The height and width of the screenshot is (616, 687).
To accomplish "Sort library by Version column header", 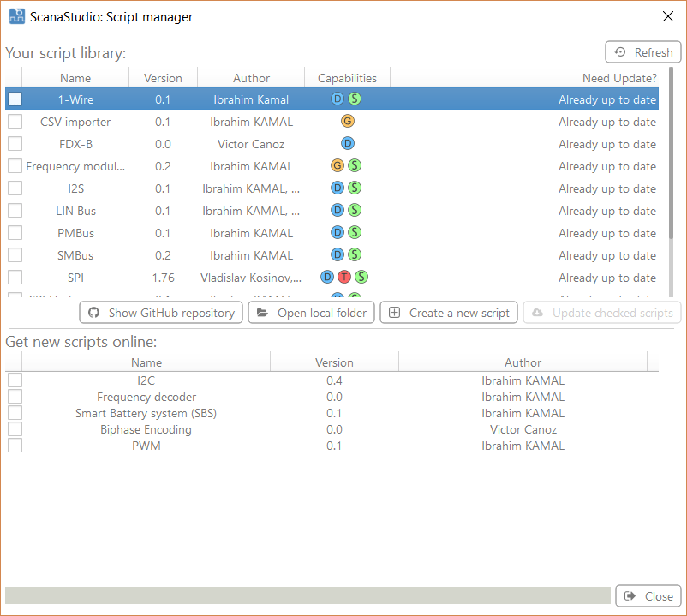I will coord(163,78).
